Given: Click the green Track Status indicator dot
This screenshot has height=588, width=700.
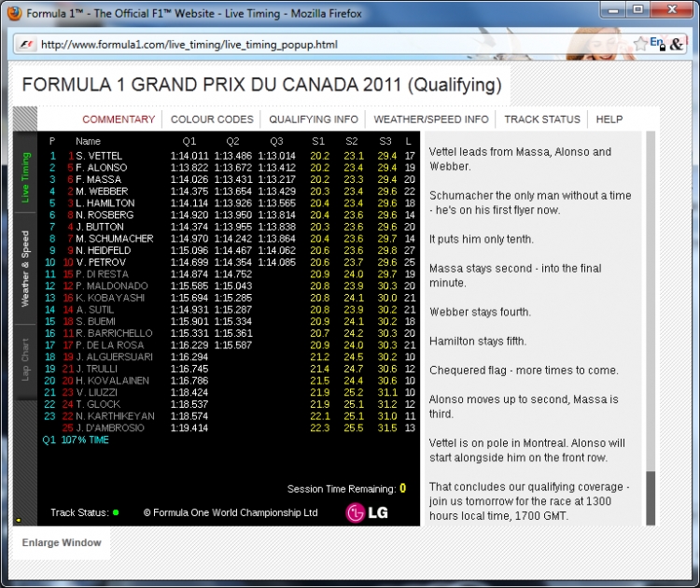Looking at the screenshot, I should [116, 512].
